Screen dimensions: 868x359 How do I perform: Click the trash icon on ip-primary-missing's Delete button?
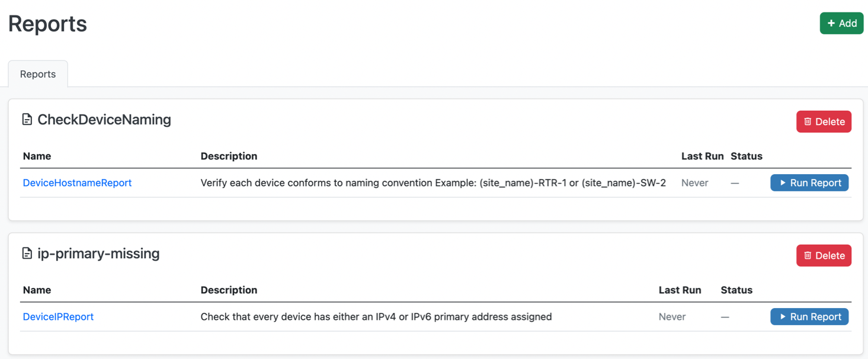807,255
